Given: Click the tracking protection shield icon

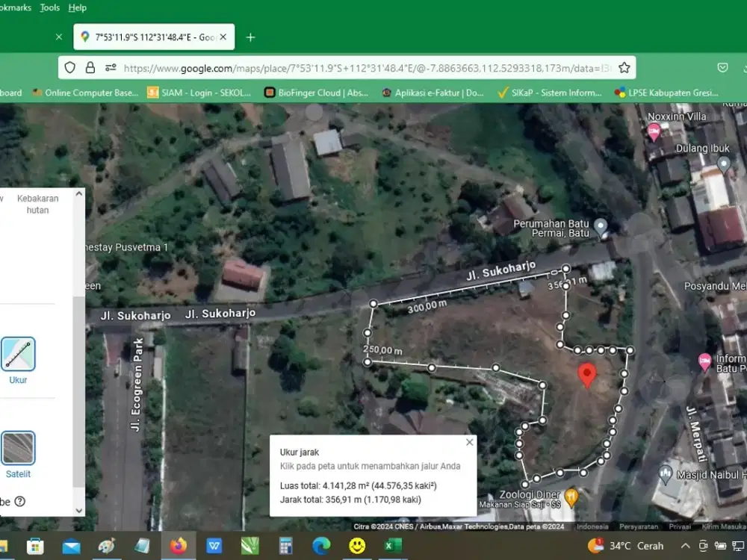Looking at the screenshot, I should click(69, 67).
